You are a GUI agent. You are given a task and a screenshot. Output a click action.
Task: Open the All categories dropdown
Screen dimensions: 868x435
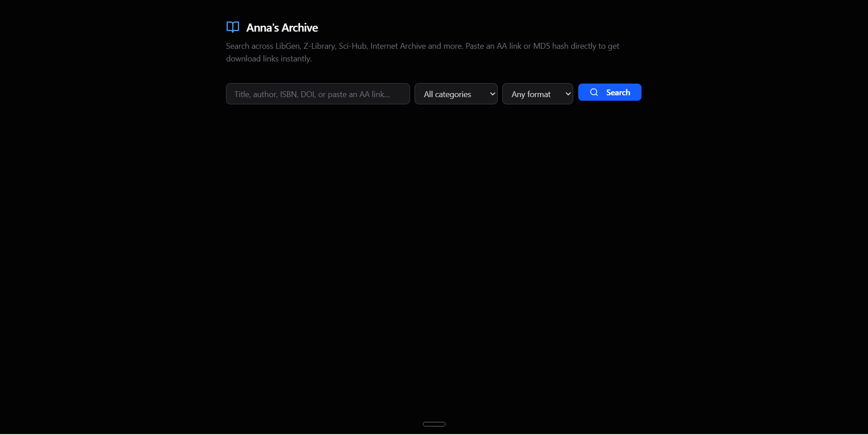[456, 94]
